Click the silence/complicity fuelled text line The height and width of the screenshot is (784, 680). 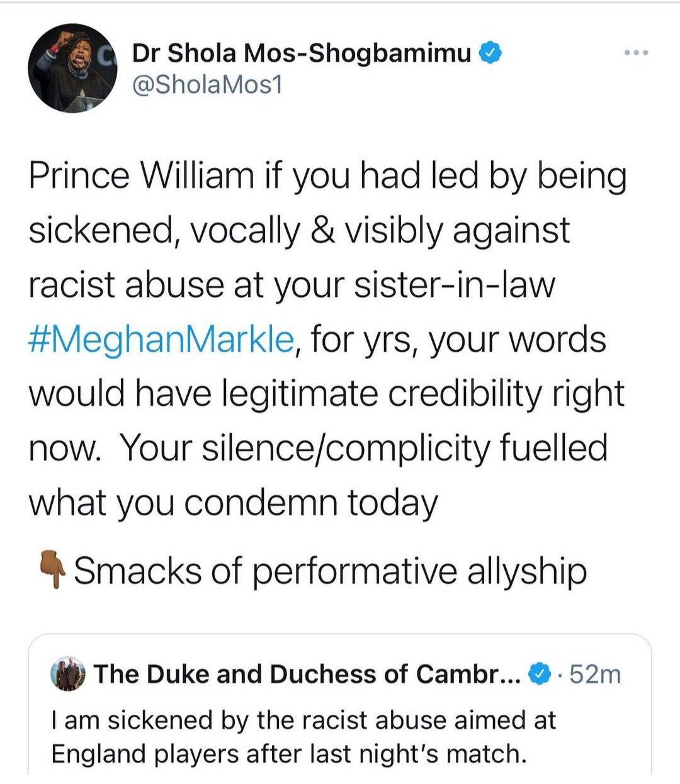coord(318,448)
